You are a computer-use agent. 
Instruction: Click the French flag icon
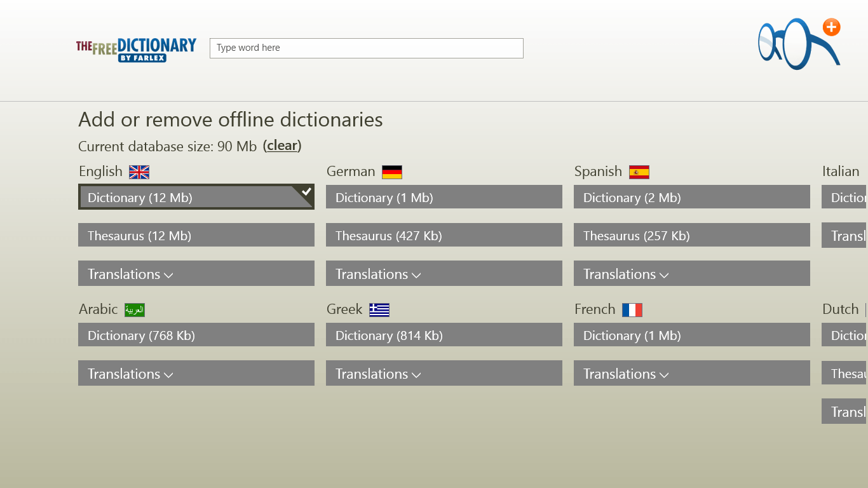tap(632, 310)
